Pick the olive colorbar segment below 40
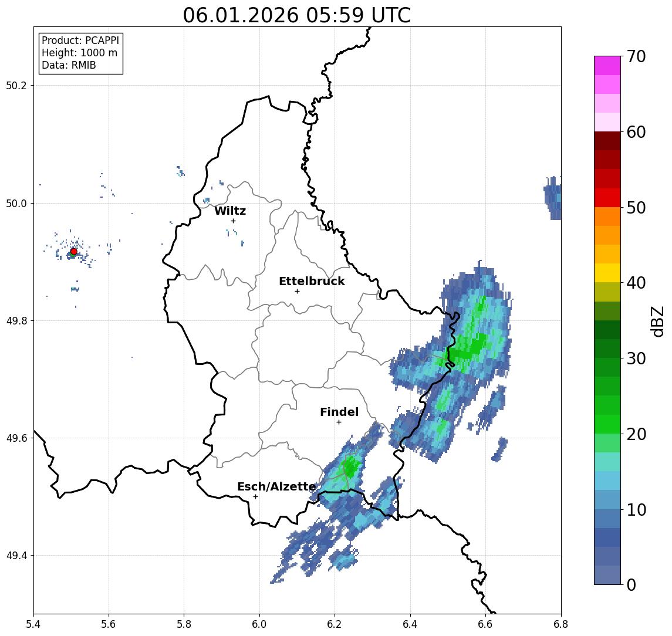This screenshot has width=672, height=636. pos(607,292)
